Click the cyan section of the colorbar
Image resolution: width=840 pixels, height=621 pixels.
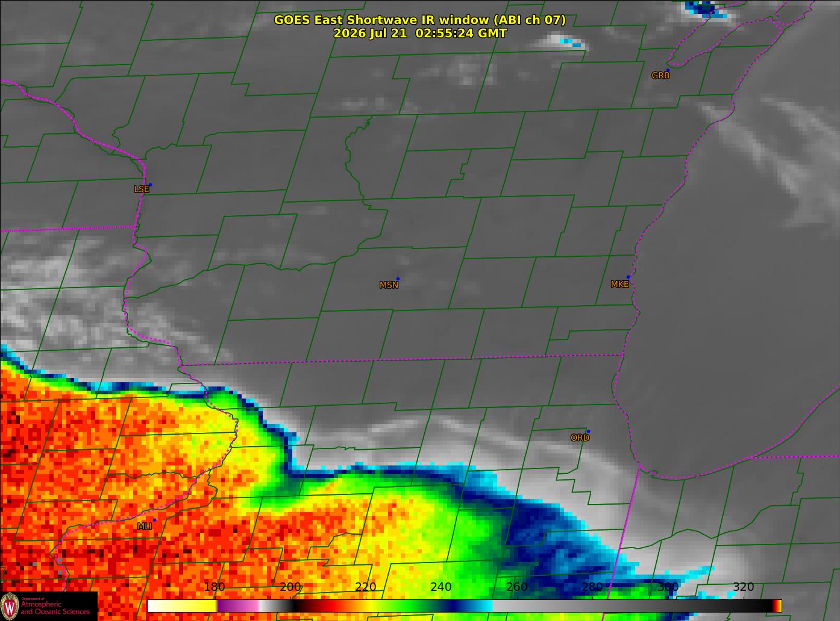point(482,606)
